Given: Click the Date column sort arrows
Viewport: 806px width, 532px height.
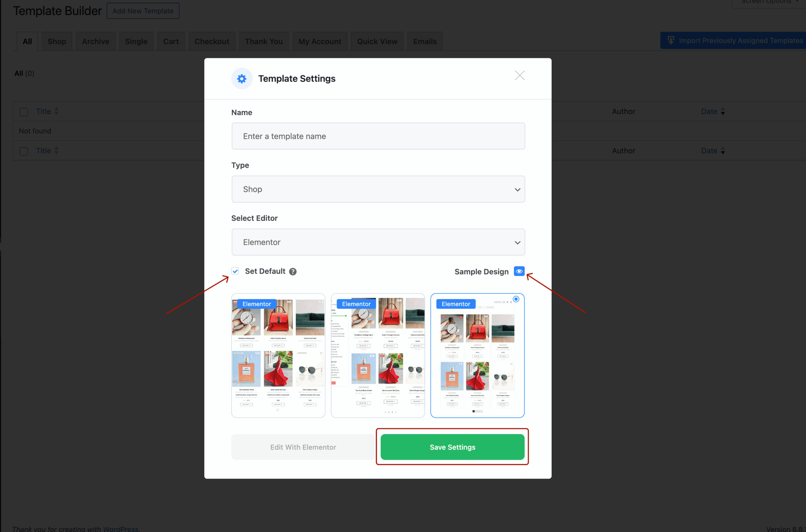Looking at the screenshot, I should (723, 111).
